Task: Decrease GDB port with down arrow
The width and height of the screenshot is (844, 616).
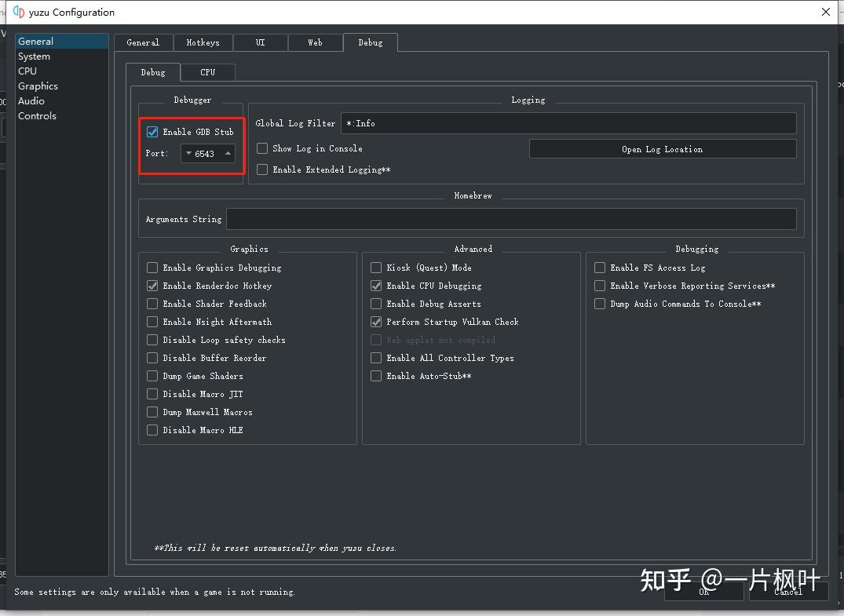Action: point(188,153)
